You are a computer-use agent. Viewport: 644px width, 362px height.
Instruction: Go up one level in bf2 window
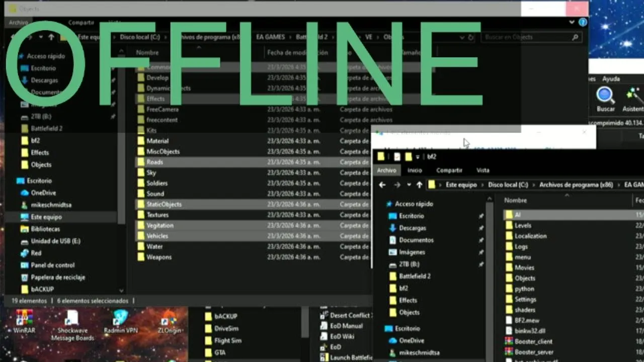pos(419,185)
